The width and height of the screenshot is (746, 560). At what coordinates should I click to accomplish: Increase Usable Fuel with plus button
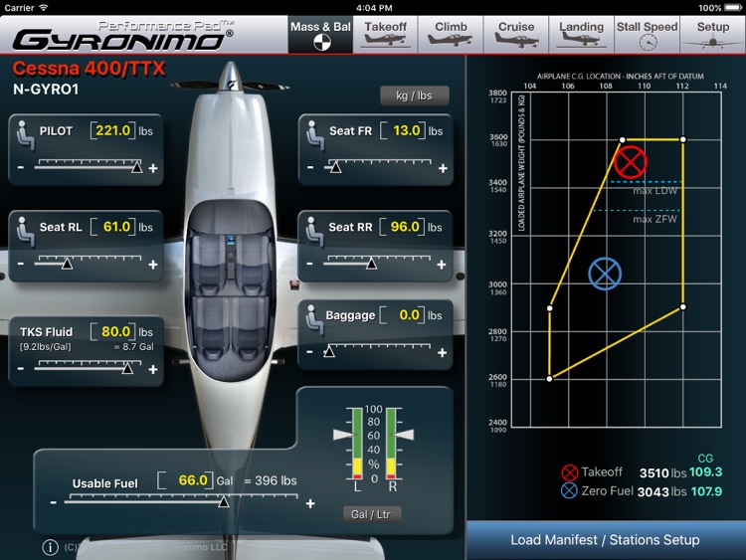click(310, 503)
